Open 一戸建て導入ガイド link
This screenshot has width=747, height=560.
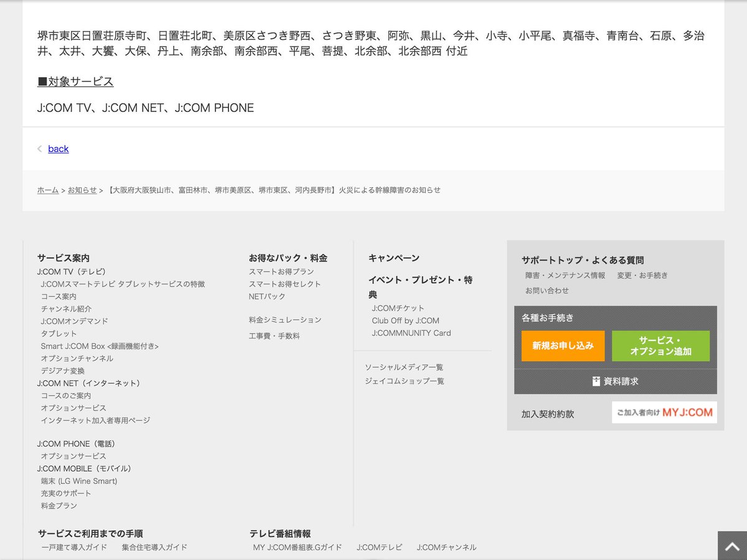click(74, 548)
